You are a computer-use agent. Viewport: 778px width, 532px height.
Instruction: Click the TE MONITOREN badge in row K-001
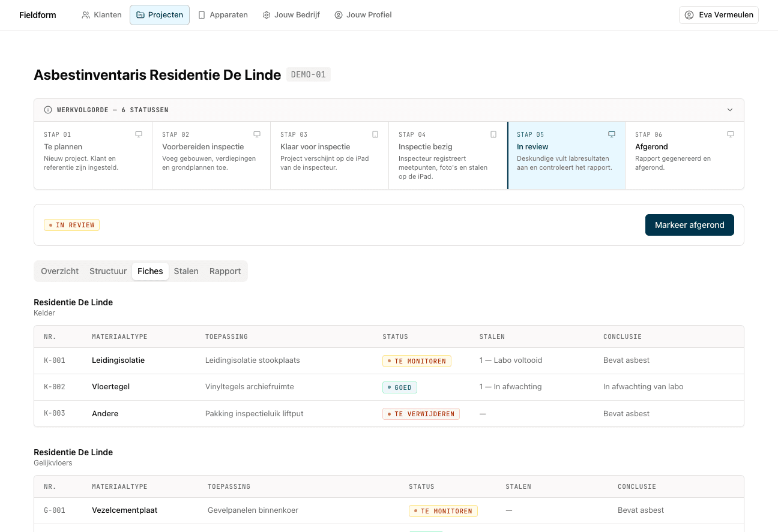pos(417,361)
